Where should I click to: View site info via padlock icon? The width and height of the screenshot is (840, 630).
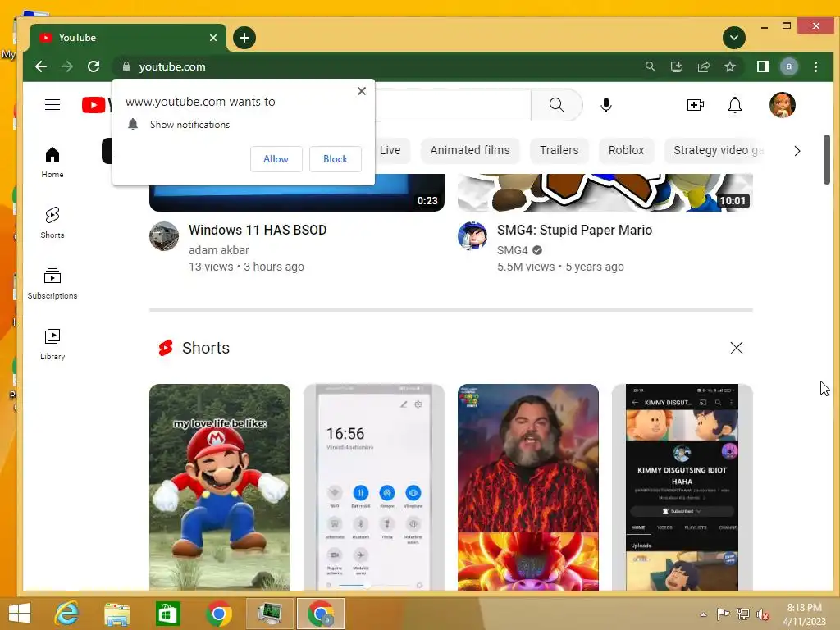pos(126,66)
